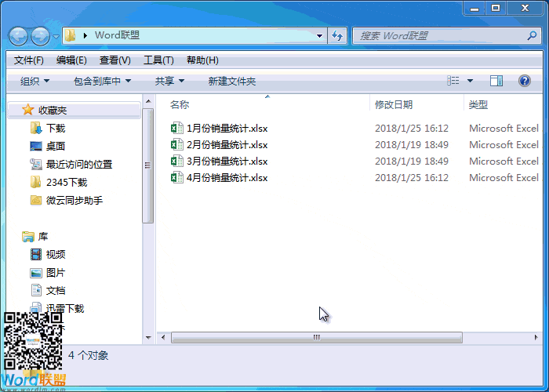Viewport: 549px width, 392px height.
Task: Open the recent pages dropdown arrow
Action: tap(56, 36)
